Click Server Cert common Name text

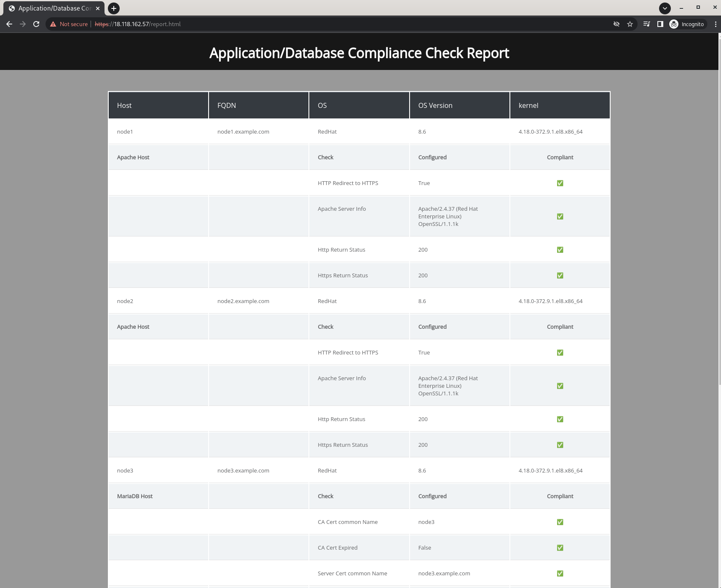[352, 573]
